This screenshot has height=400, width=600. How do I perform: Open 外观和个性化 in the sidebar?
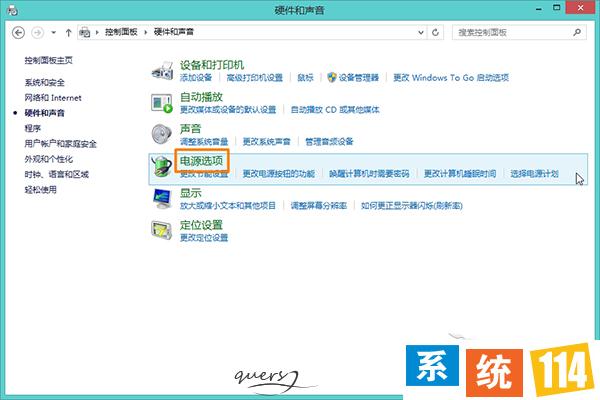48,159
